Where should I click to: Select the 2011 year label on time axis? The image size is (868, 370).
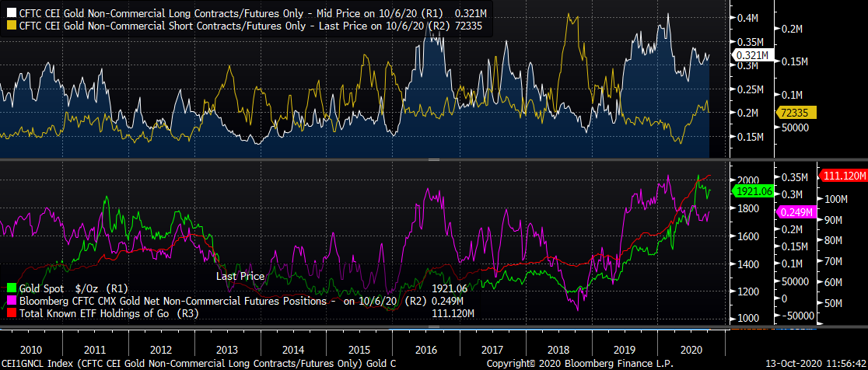coord(96,350)
